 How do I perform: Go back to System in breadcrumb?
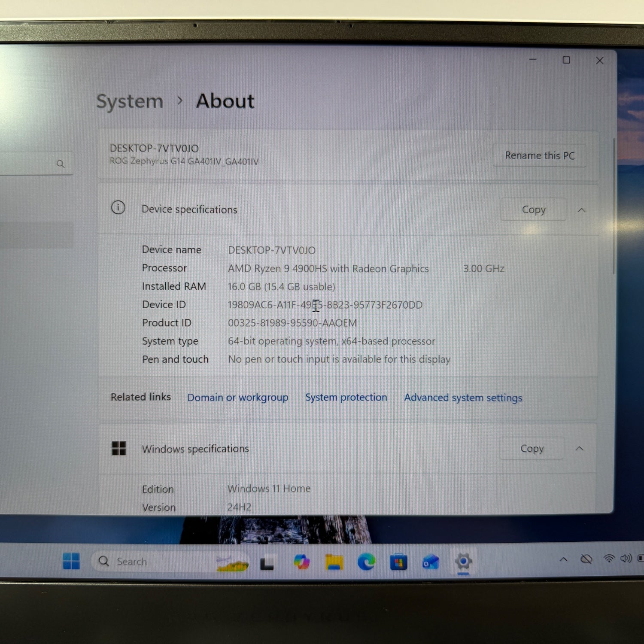tap(130, 102)
